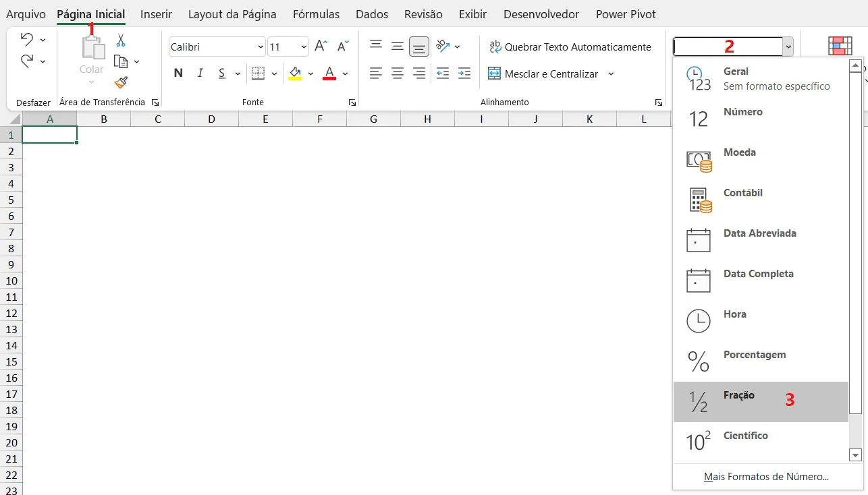
Task: Open underline style dropdown arrow
Action: (x=238, y=74)
